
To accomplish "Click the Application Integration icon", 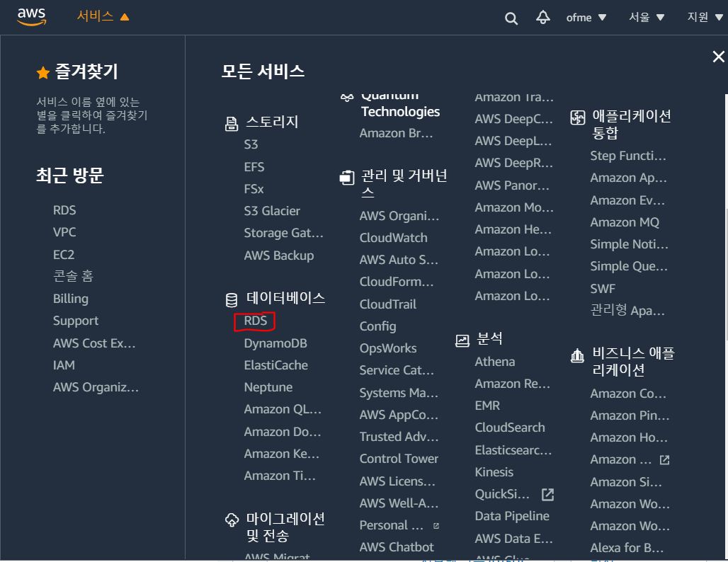I will [x=578, y=117].
